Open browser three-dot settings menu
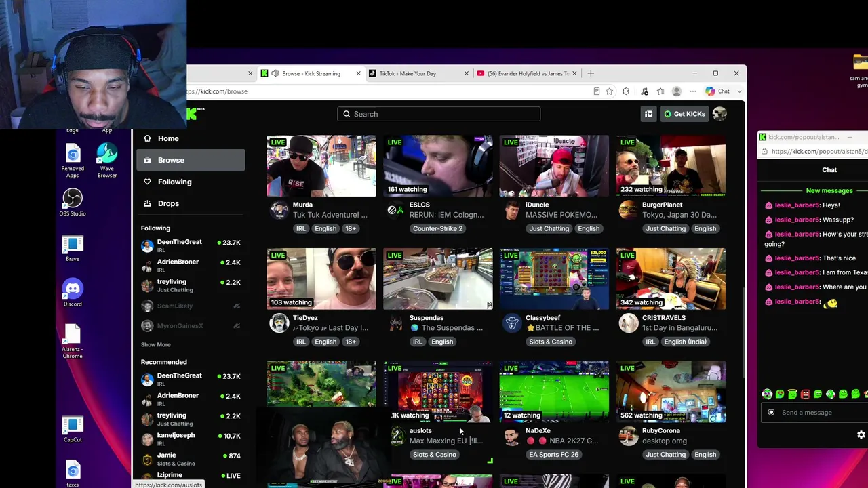The image size is (868, 488). pos(693,91)
